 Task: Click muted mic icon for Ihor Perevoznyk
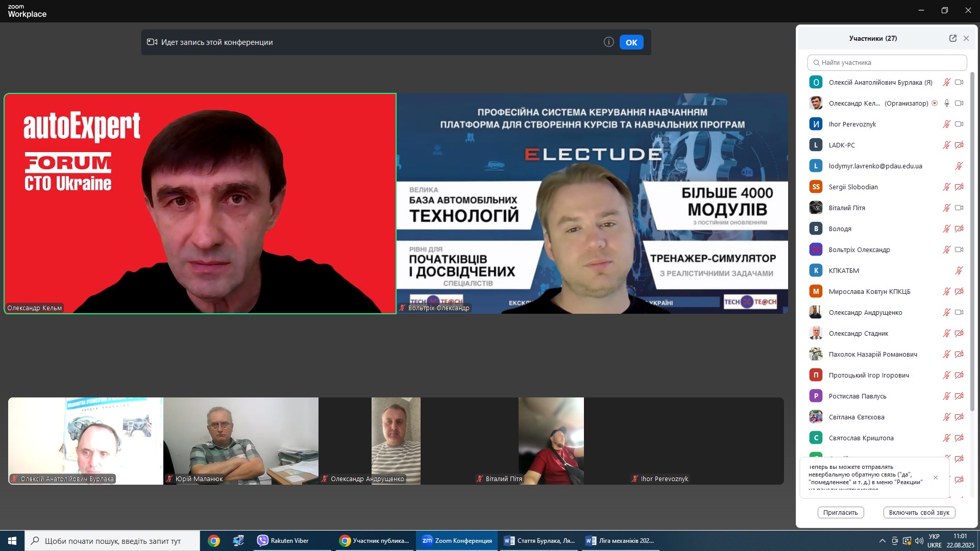pos(946,124)
